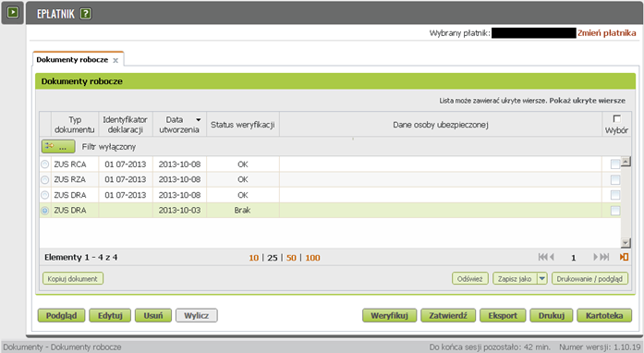Click the Zatwierdź button
The height and width of the screenshot is (353, 644).
[x=448, y=316]
